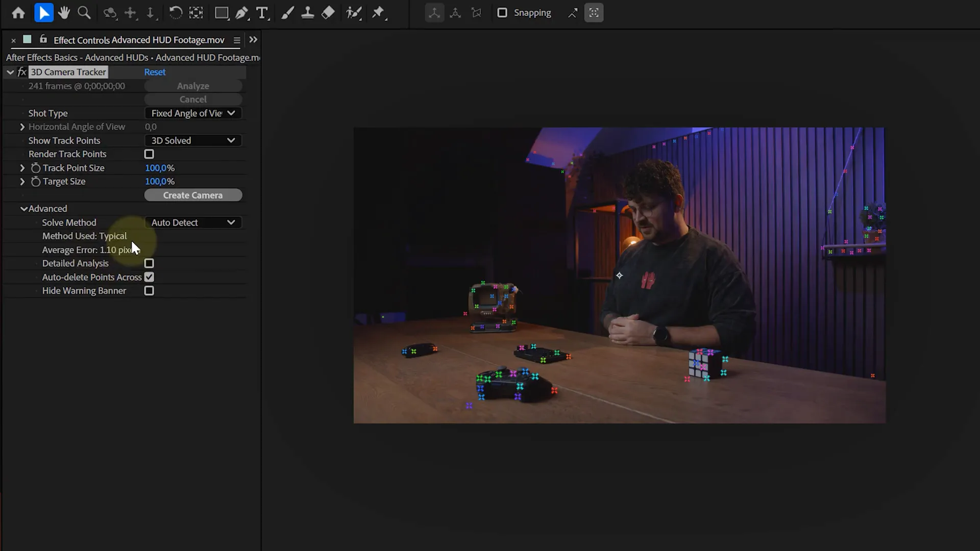The width and height of the screenshot is (980, 551).
Task: Collapse the 3D Camera Tracker effect
Action: pyautogui.click(x=10, y=72)
